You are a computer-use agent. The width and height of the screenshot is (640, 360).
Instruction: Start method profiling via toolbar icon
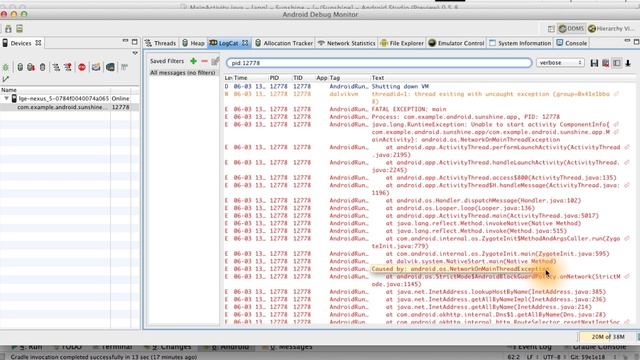coord(68,67)
